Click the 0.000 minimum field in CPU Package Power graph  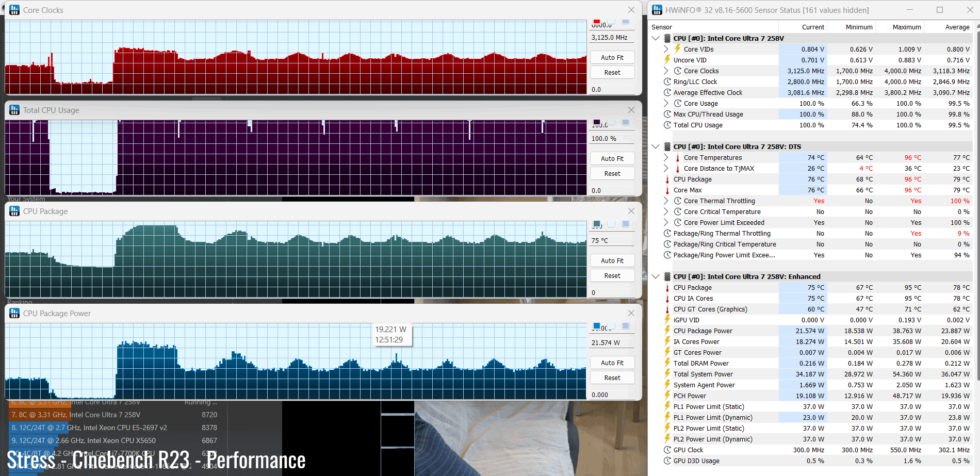(612, 395)
